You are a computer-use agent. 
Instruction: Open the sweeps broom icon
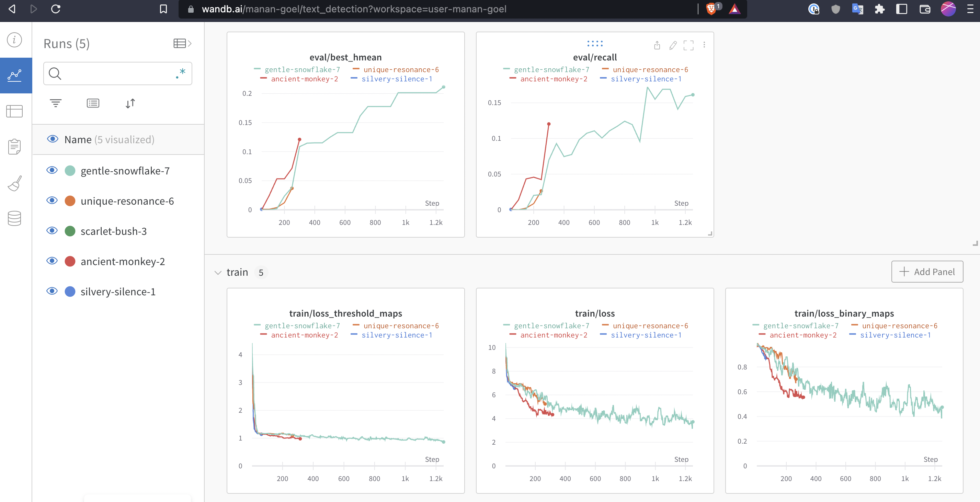[x=14, y=183]
